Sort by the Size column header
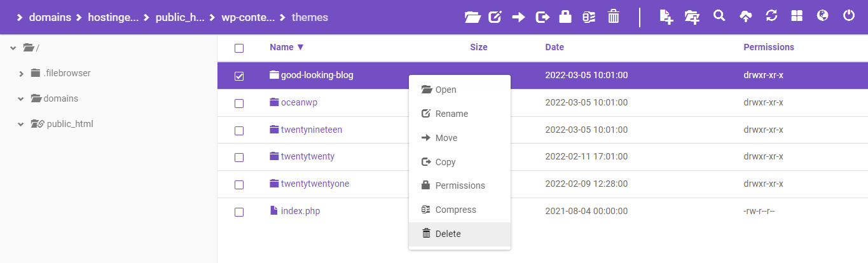The height and width of the screenshot is (263, 868). 479,47
